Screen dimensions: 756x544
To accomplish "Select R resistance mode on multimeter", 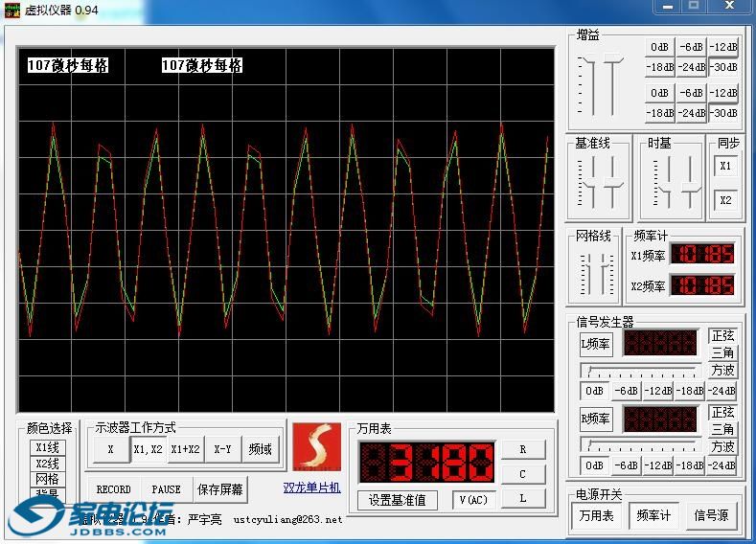I will pos(523,449).
